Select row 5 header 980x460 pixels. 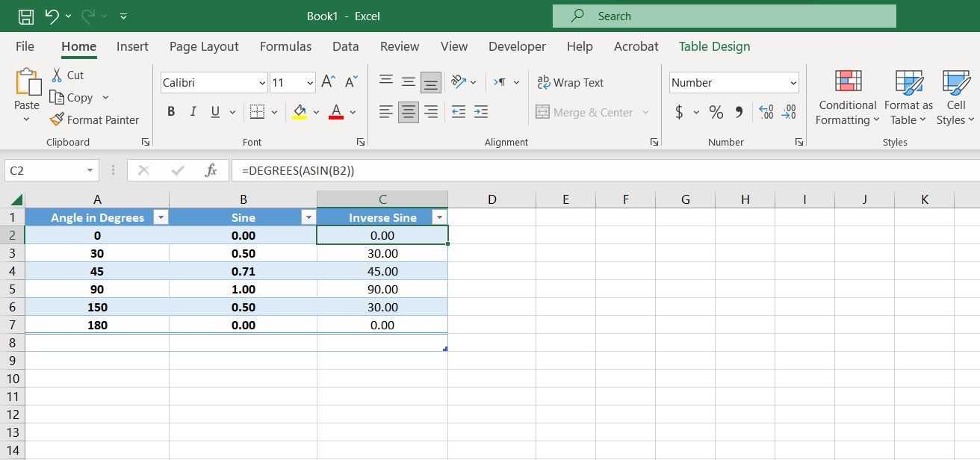click(13, 289)
